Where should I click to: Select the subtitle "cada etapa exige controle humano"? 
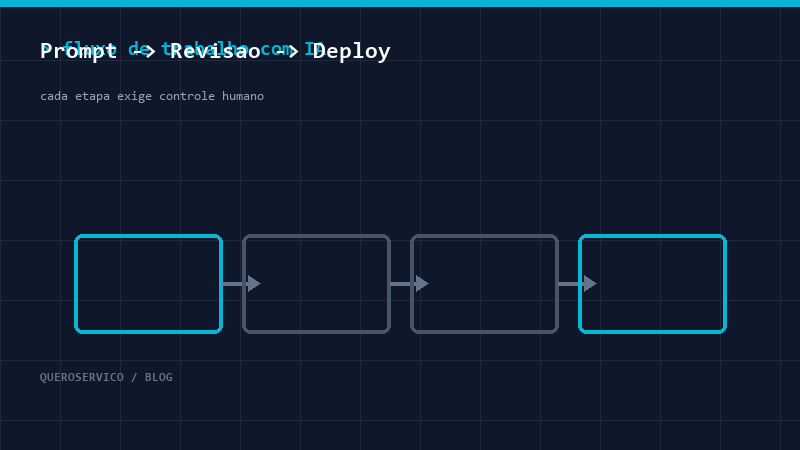152,96
